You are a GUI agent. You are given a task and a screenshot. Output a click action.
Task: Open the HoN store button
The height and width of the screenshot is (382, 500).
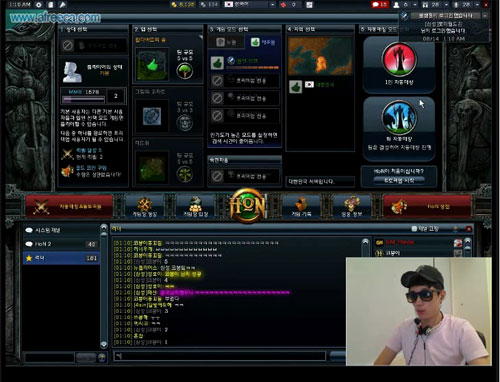427,206
